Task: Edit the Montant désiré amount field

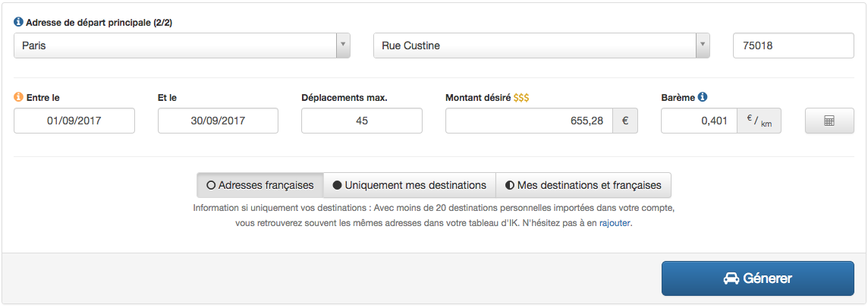Action: pos(528,121)
